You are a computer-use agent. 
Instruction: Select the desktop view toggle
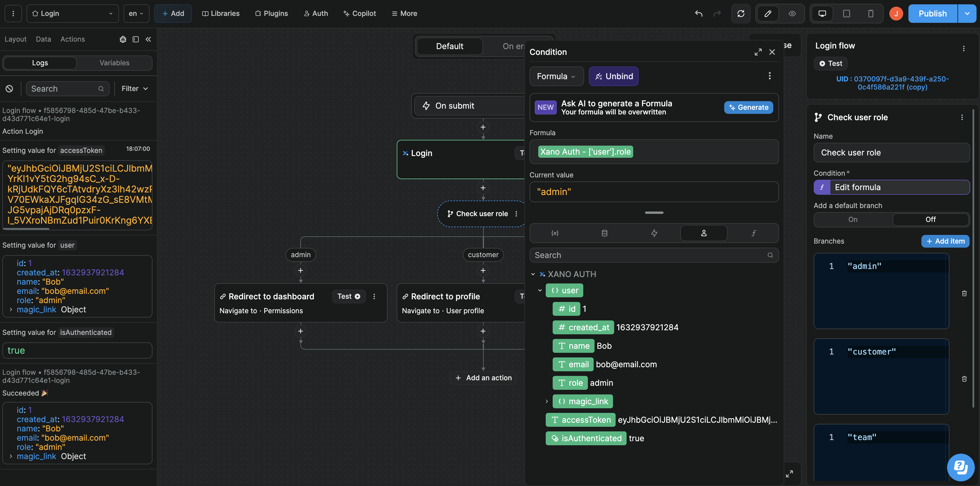pos(822,13)
